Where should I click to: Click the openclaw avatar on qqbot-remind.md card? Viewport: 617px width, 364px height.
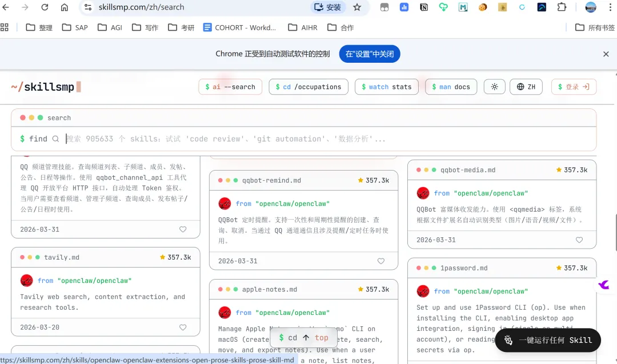(x=225, y=204)
